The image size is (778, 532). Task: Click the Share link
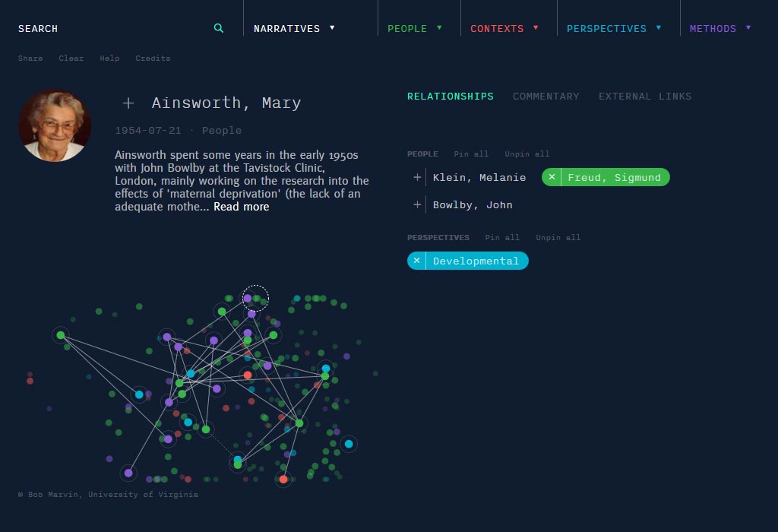click(x=30, y=58)
